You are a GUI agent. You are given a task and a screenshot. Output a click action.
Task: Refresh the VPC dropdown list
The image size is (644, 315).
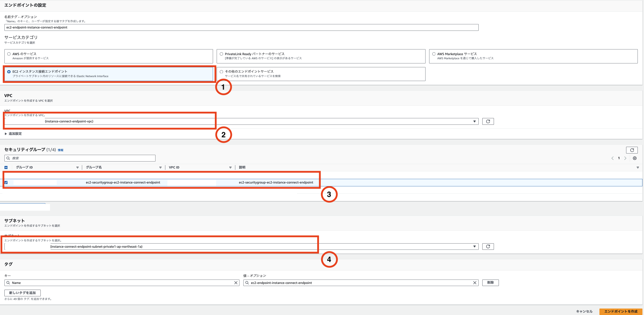pos(488,121)
